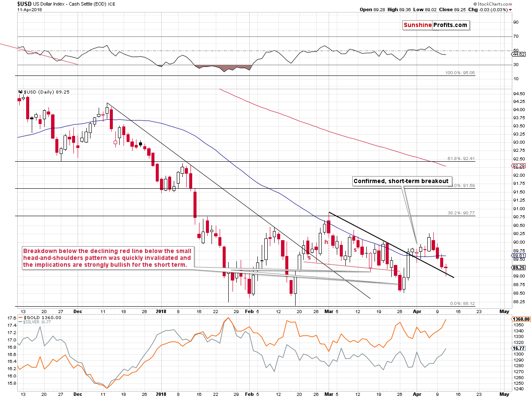Click the '0.0%: 88.12' Fibonacci label
The width and height of the screenshot is (532, 398).
(462, 304)
